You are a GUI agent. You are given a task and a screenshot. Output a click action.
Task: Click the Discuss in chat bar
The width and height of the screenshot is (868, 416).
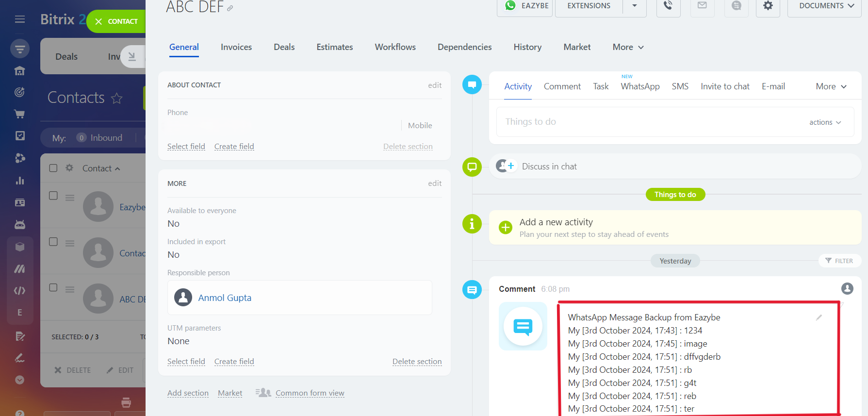click(x=675, y=166)
